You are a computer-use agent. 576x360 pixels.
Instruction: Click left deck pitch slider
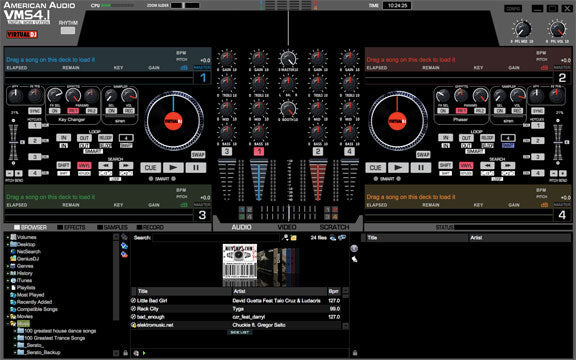(14, 143)
